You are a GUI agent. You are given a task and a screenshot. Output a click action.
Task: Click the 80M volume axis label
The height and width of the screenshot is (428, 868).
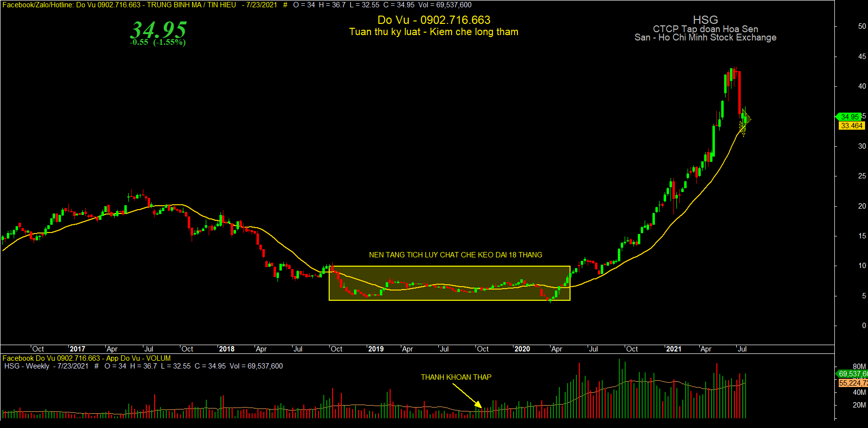click(859, 366)
